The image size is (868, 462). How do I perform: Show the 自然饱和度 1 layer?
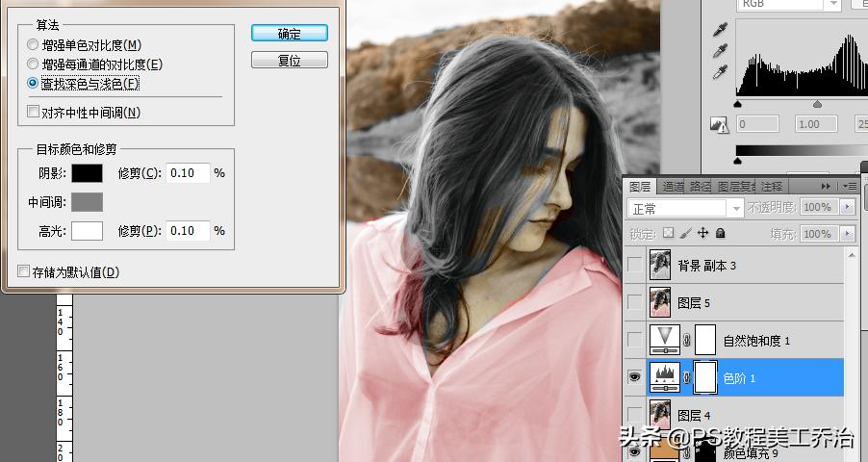[634, 340]
